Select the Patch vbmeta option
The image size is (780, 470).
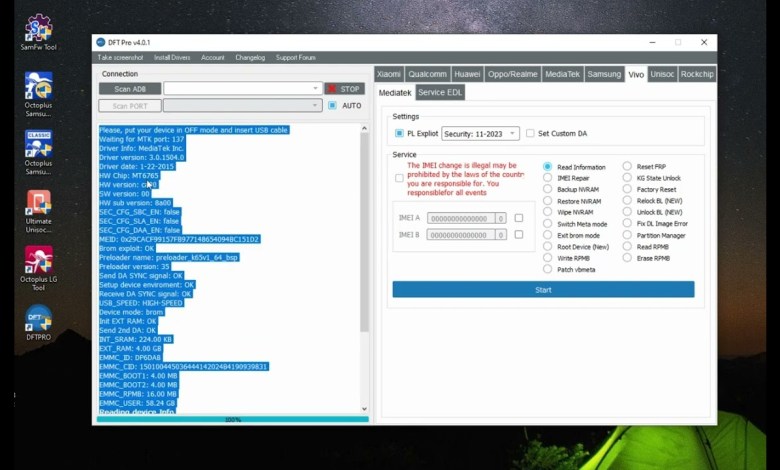pos(548,270)
